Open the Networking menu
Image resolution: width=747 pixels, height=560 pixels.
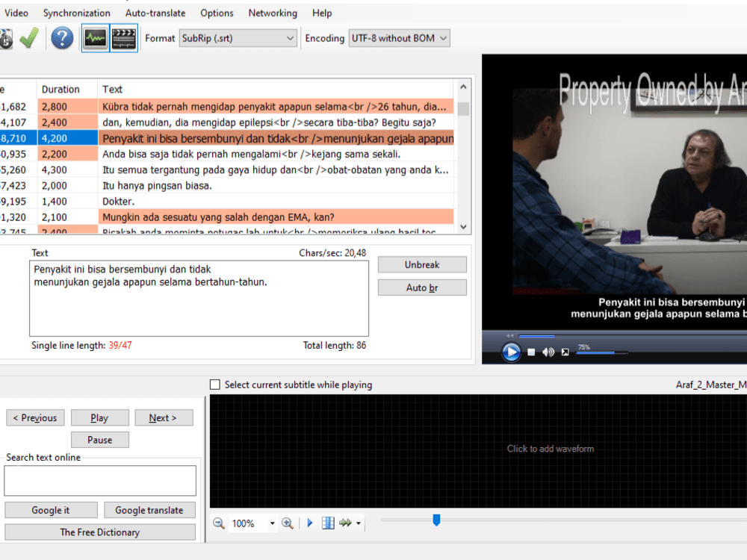pyautogui.click(x=273, y=13)
